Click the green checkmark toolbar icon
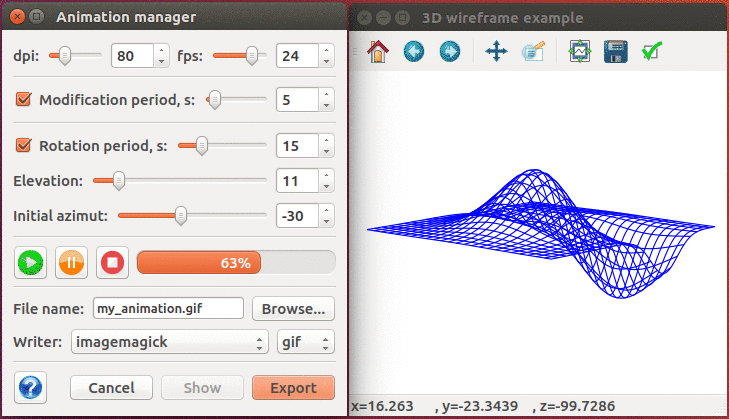This screenshot has height=419, width=729. tap(651, 51)
